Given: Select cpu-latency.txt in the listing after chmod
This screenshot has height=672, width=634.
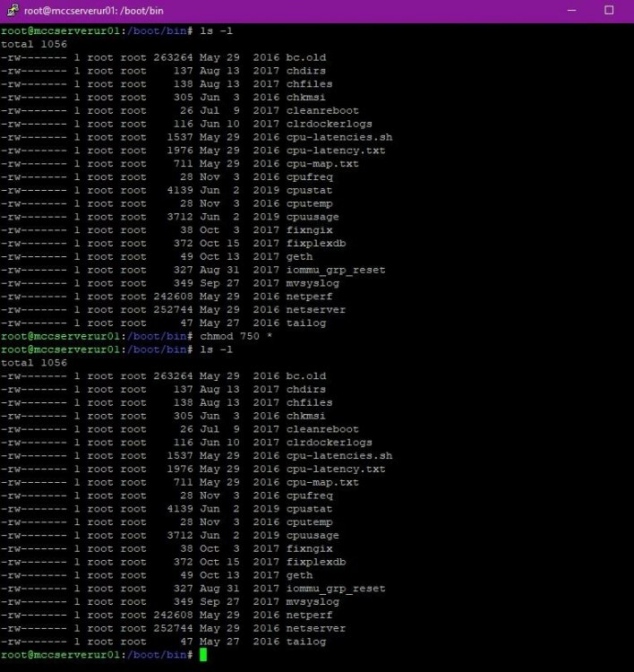Looking at the screenshot, I should (336, 469).
